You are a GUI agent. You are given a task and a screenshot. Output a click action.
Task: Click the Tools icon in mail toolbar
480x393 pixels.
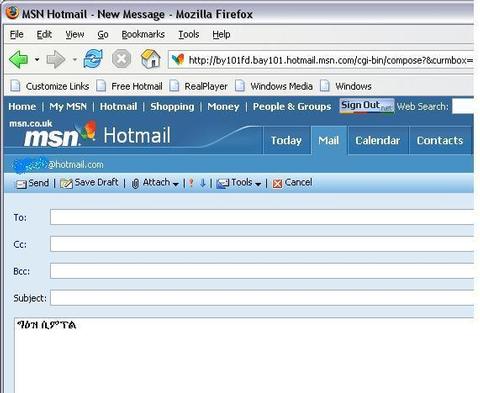point(222,183)
